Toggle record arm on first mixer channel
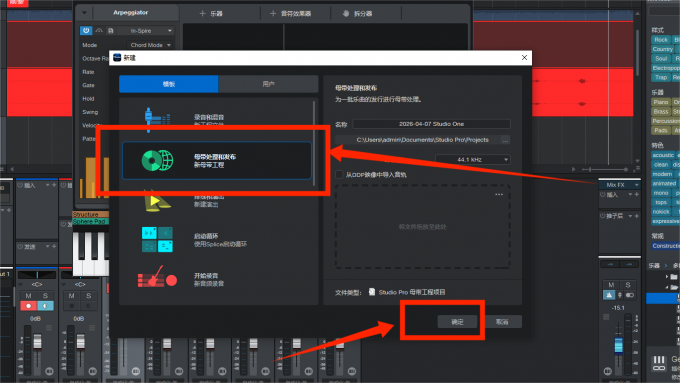 (29, 306)
